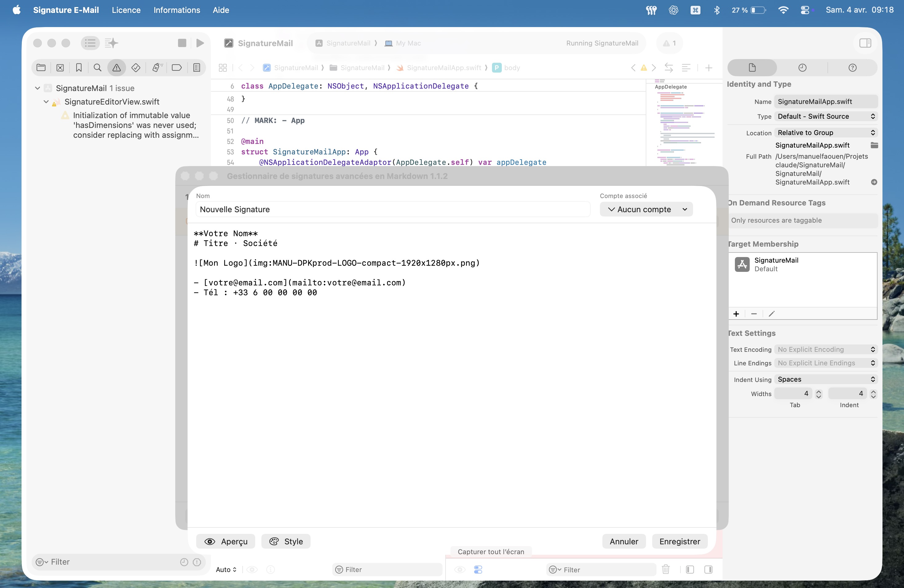Image resolution: width=904 pixels, height=588 pixels.
Task: Click the trash icon in debug console
Action: (x=665, y=569)
